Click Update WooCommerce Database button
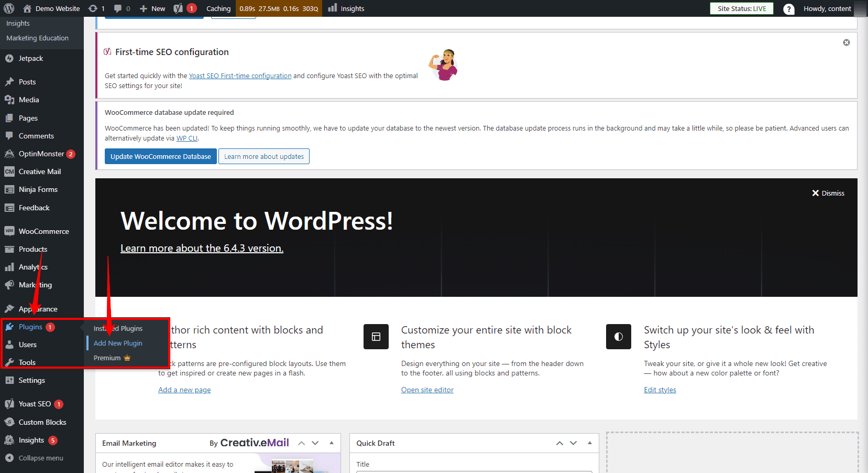Screen dimensions: 868x473 [x=161, y=156]
